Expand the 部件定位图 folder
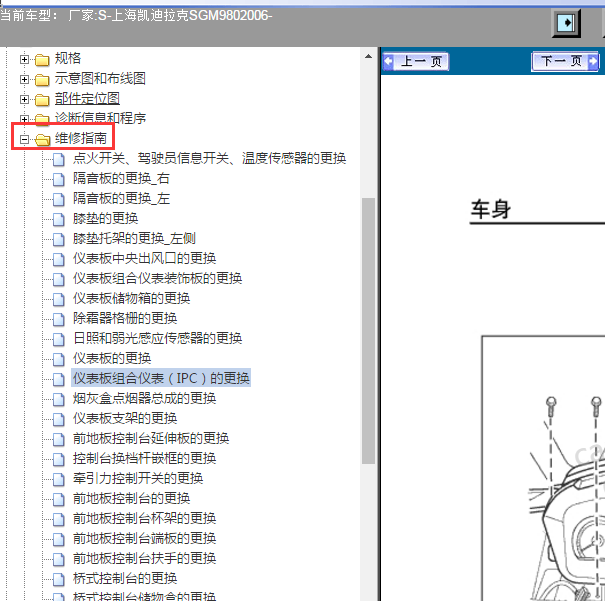The height and width of the screenshot is (601, 605). (x=24, y=100)
